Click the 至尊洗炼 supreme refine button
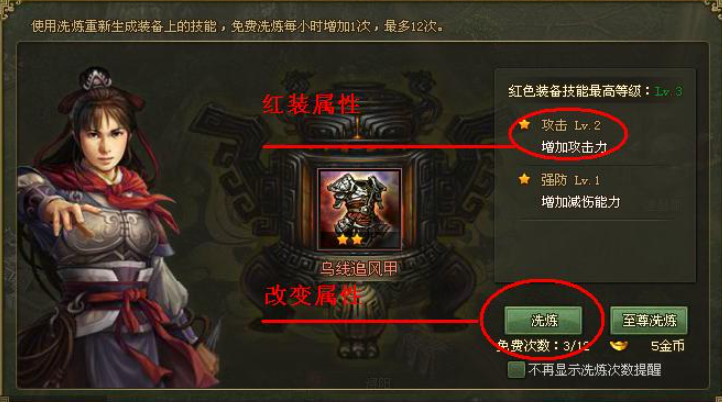722x402 pixels. tap(649, 320)
